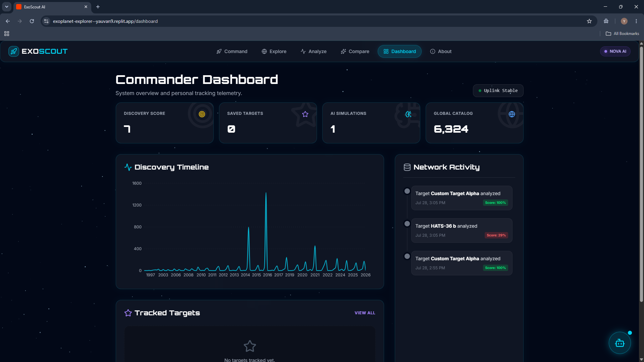644x362 pixels.
Task: Open Chrome's three-dot menu
Action: tap(636, 21)
